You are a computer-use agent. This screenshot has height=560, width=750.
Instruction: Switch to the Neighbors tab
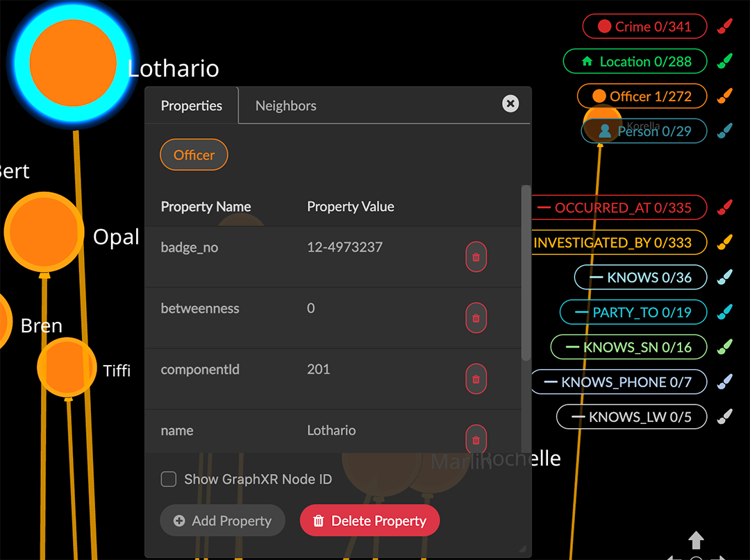(x=285, y=106)
